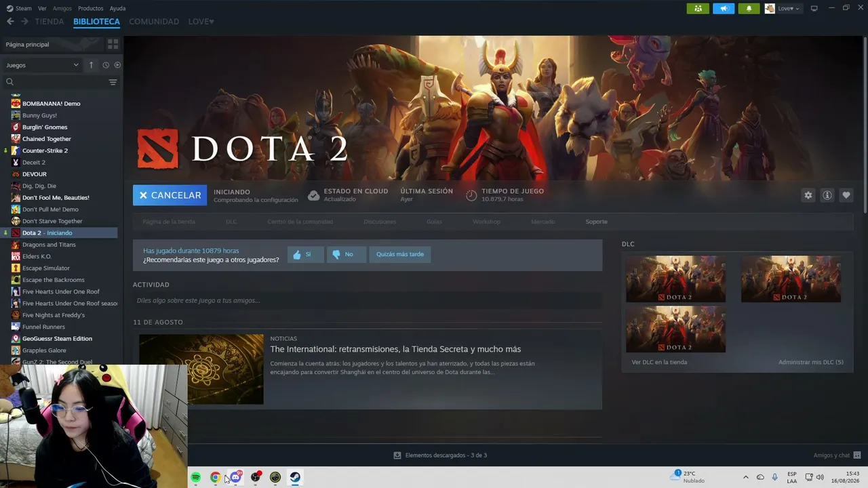Screen dimensions: 868x488
Task: Open the Soporte tab for Dota 2
Action: (597, 222)
